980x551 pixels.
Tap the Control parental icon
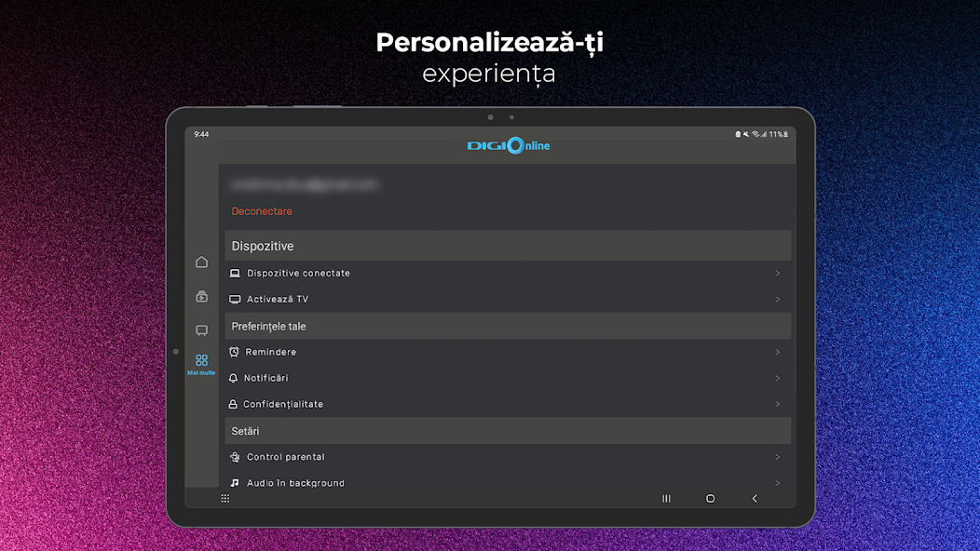[x=235, y=457]
